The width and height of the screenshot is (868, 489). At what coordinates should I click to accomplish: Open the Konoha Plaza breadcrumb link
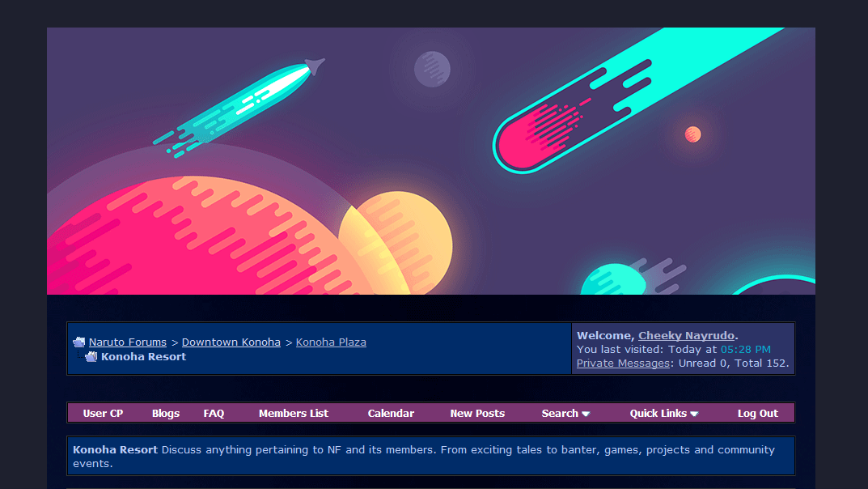331,342
